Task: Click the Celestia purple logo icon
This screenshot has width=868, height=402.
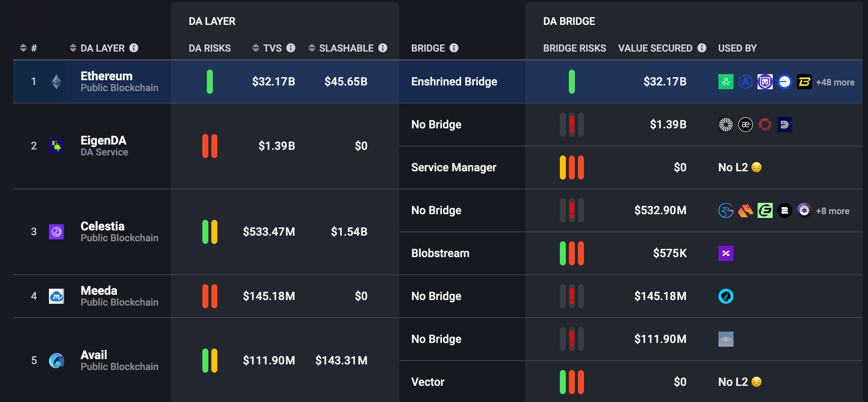Action: (x=57, y=231)
